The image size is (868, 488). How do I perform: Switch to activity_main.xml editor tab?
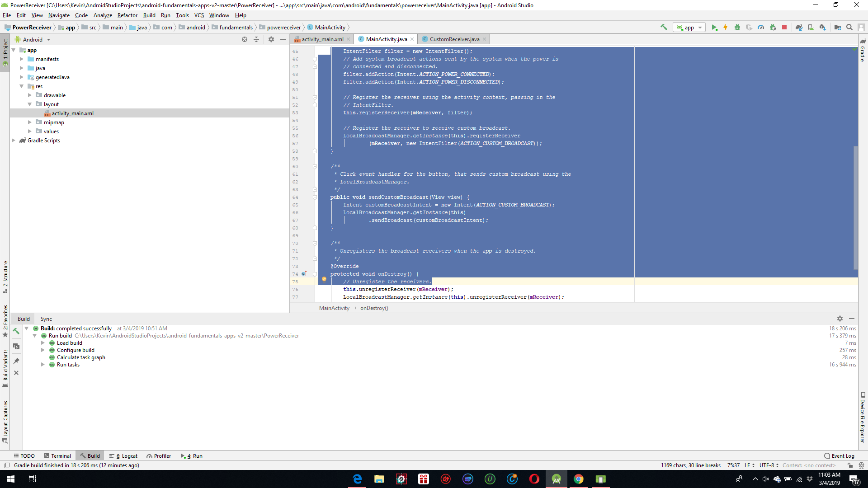tap(322, 39)
